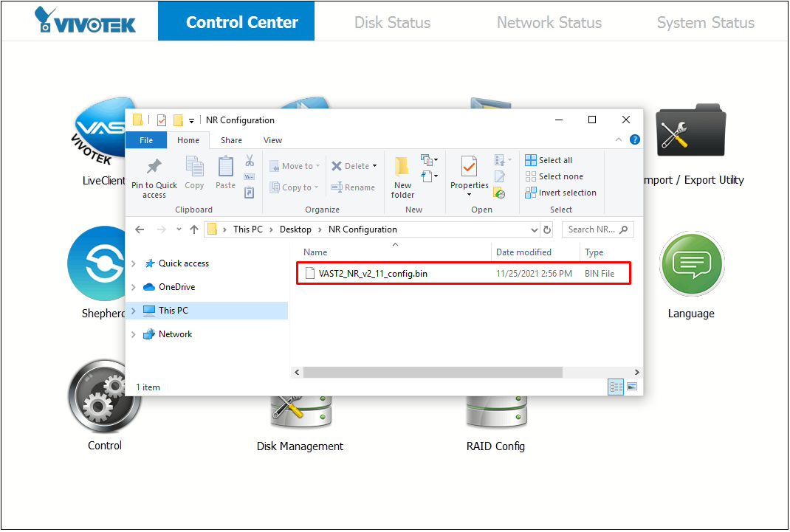Open the Properties dropdown arrow
The width and height of the screenshot is (790, 532).
coord(469,195)
